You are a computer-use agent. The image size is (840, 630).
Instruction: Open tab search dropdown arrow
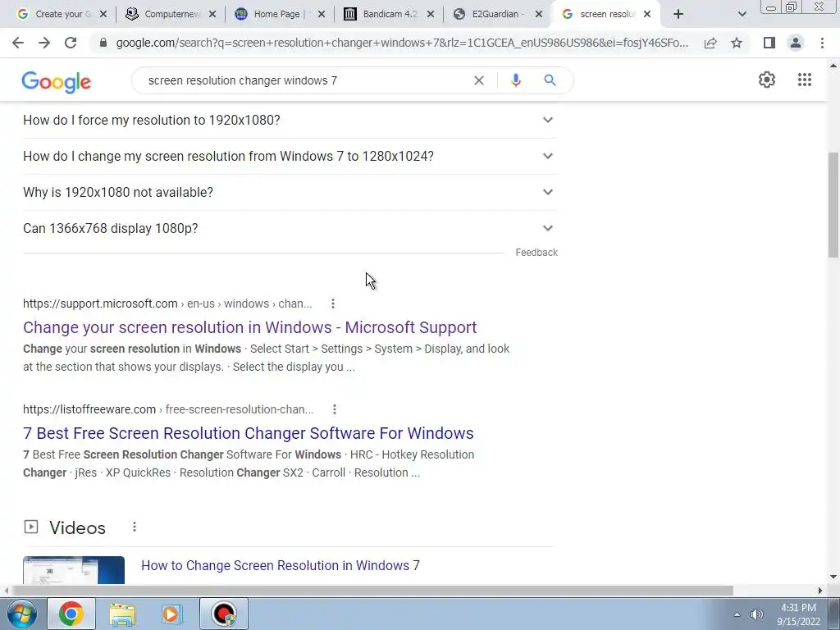pyautogui.click(x=742, y=15)
